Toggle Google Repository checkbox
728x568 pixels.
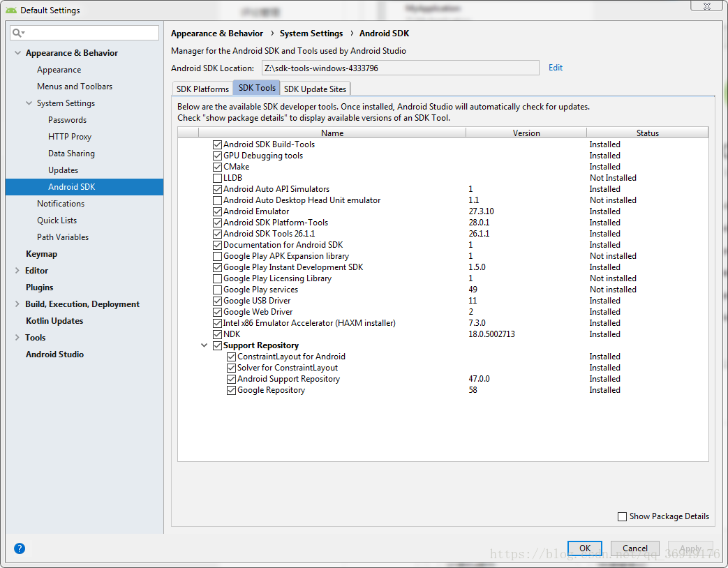coord(231,390)
